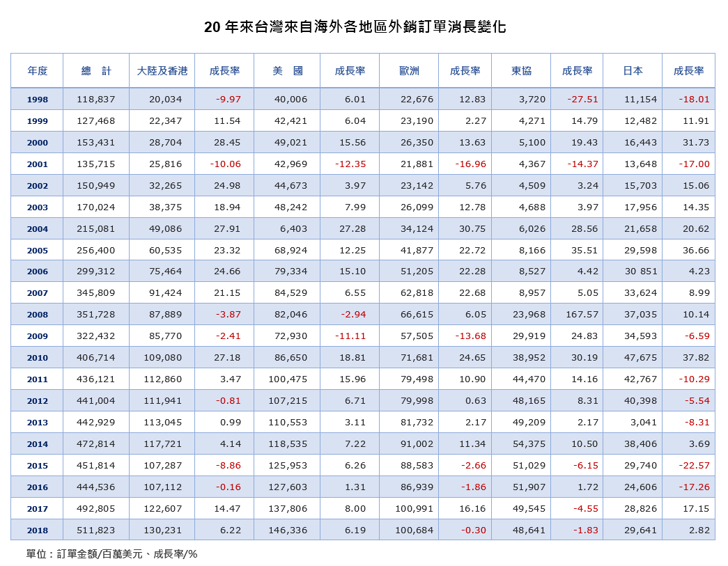Viewport: 728px width, 566px height.
Task: Click the 2017 total "492,805"
Action: (95, 509)
